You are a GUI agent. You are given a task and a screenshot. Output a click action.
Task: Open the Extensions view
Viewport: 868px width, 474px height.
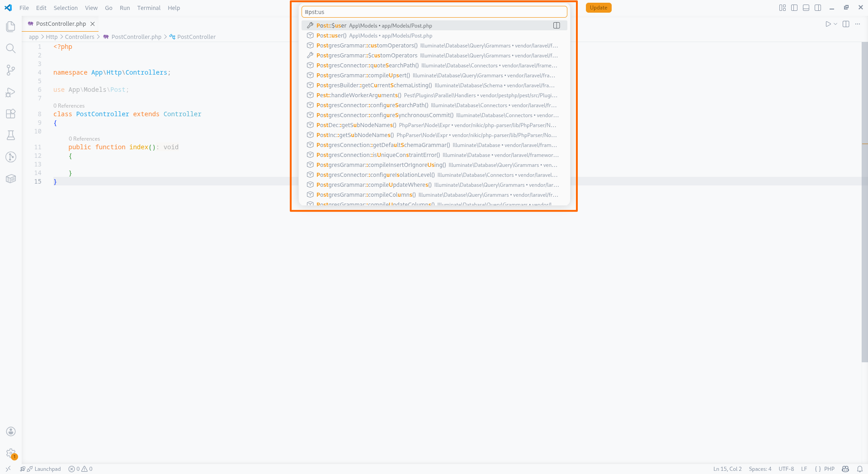(x=11, y=114)
